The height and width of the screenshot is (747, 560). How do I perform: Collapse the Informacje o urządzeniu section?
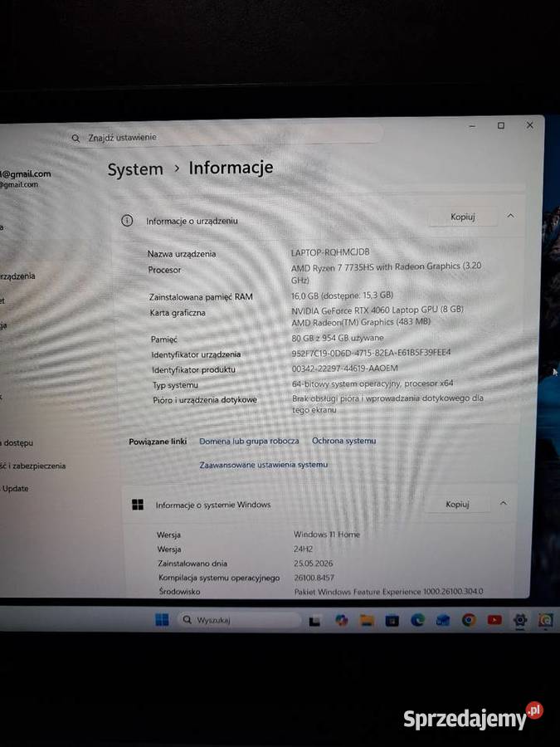[510, 216]
